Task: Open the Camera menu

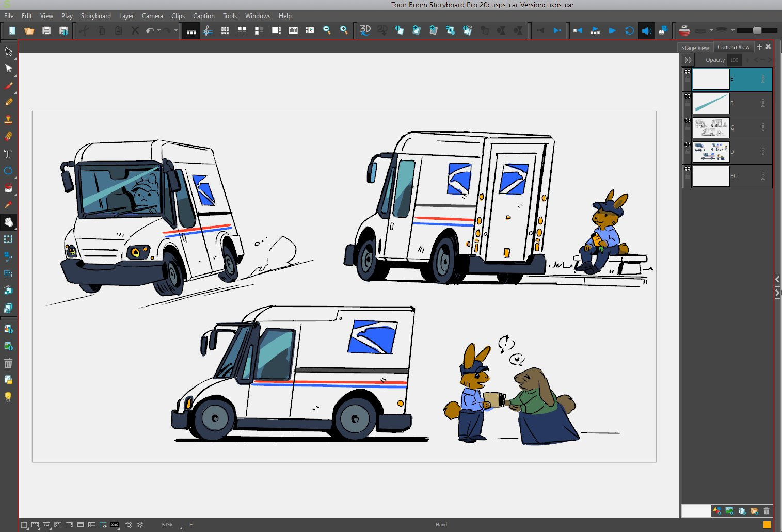Action: click(x=152, y=16)
